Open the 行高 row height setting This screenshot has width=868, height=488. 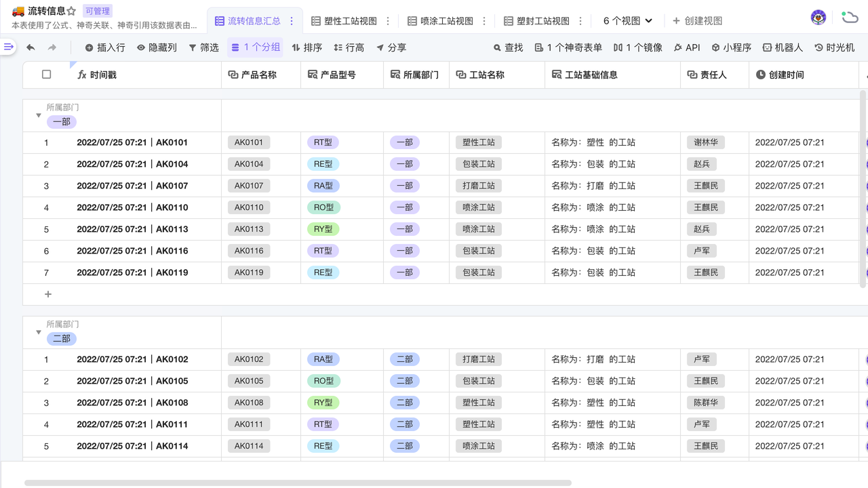pyautogui.click(x=349, y=47)
